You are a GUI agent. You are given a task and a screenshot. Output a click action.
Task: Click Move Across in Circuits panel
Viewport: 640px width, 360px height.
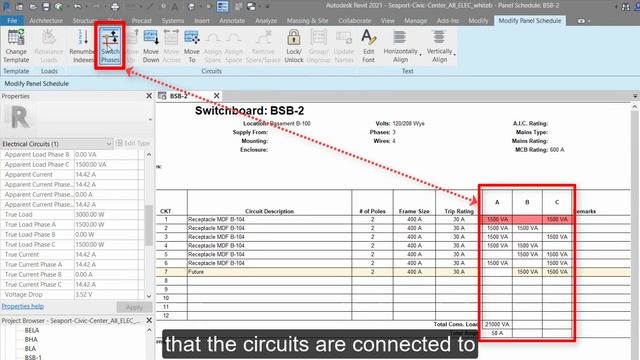[171, 46]
